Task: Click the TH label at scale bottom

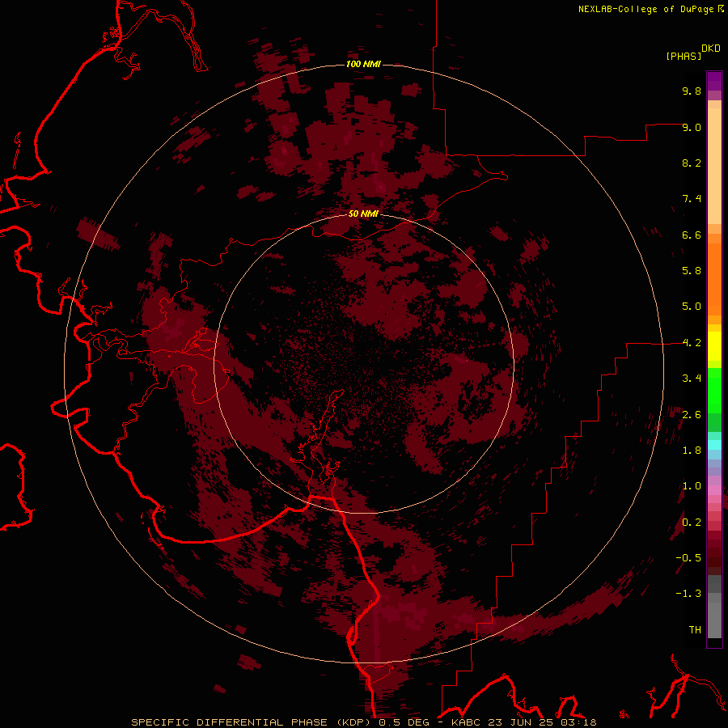Action: point(695,630)
